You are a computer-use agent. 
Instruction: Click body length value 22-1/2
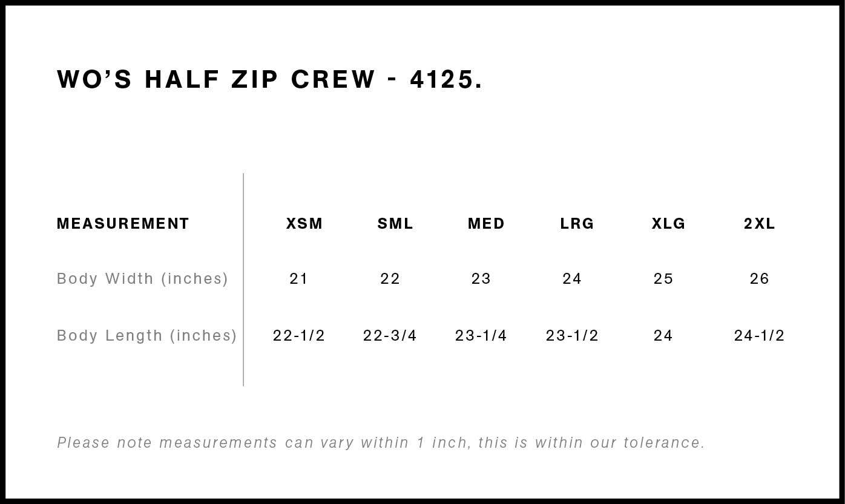(x=298, y=336)
